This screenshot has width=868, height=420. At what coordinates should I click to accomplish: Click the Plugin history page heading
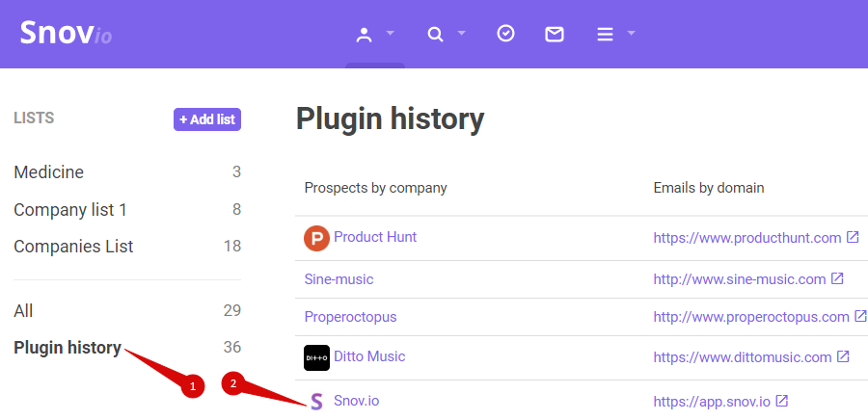pyautogui.click(x=390, y=118)
